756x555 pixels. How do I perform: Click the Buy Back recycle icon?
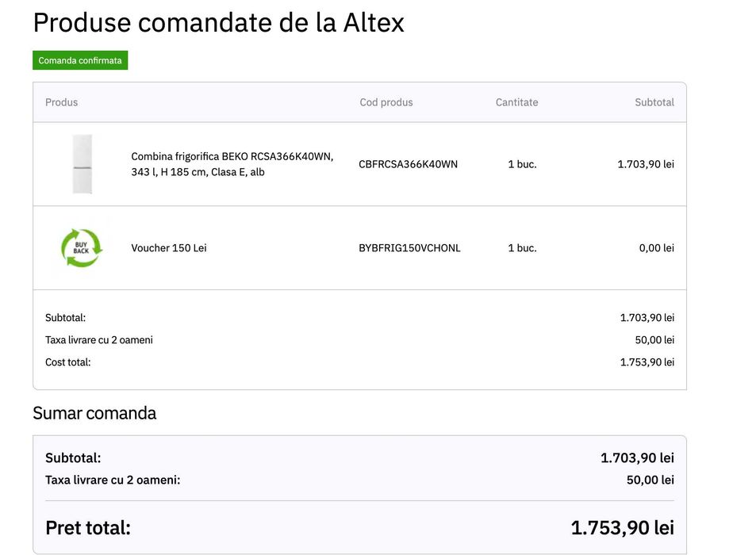(x=82, y=247)
